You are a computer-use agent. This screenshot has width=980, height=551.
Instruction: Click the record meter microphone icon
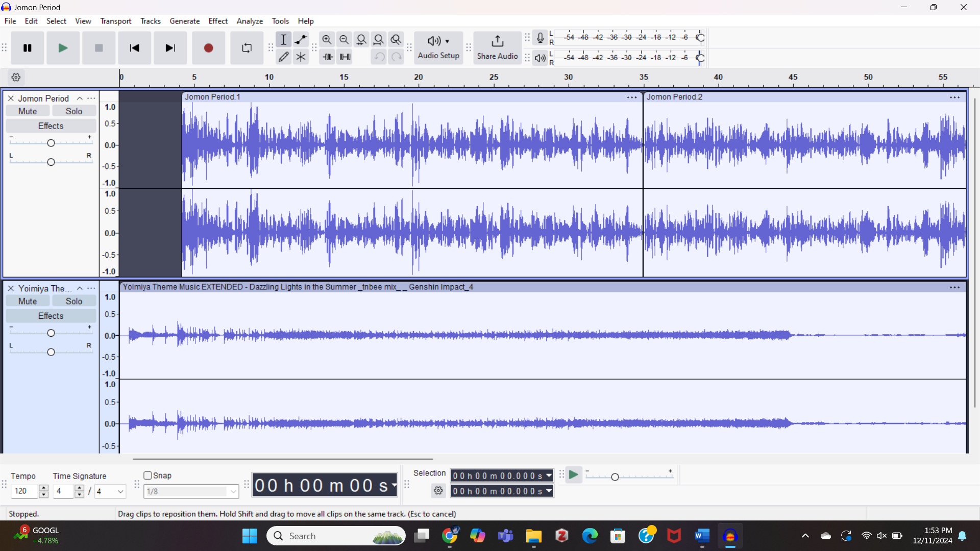point(540,38)
